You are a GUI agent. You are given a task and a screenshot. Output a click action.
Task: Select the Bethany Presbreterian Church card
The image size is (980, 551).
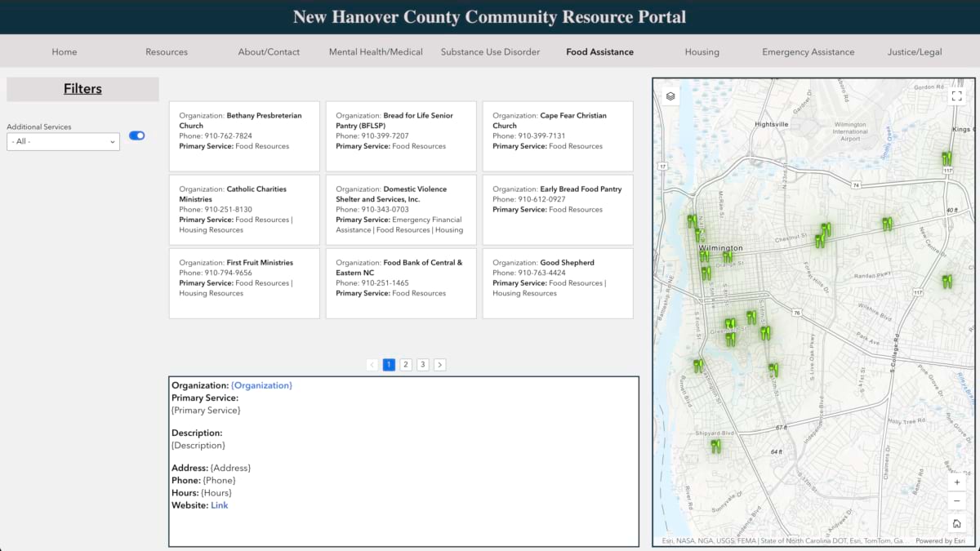tap(244, 136)
